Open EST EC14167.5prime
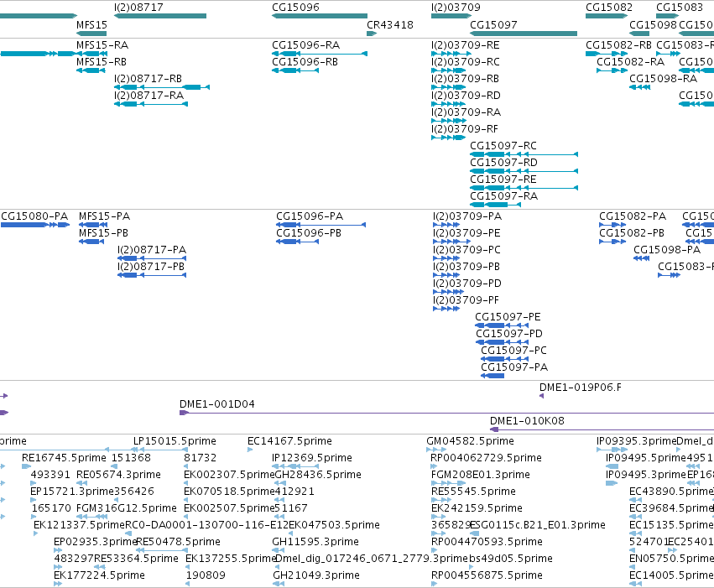 pos(250,450)
